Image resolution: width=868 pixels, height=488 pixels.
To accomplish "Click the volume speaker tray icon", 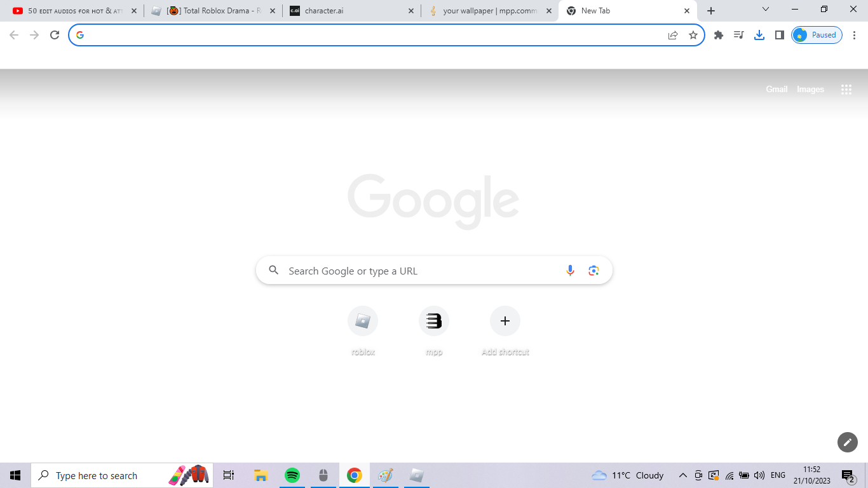I will (759, 475).
